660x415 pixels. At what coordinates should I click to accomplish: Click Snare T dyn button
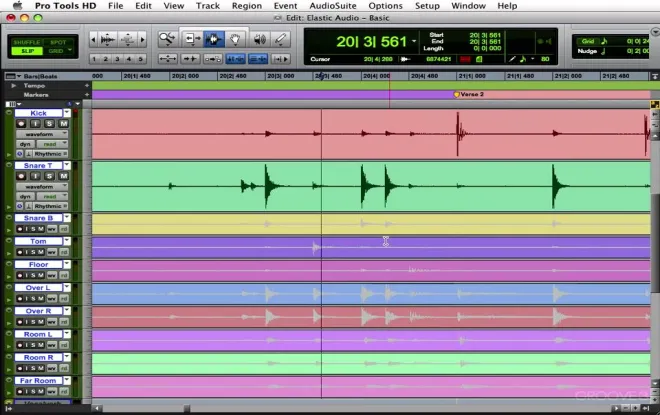(x=25, y=197)
